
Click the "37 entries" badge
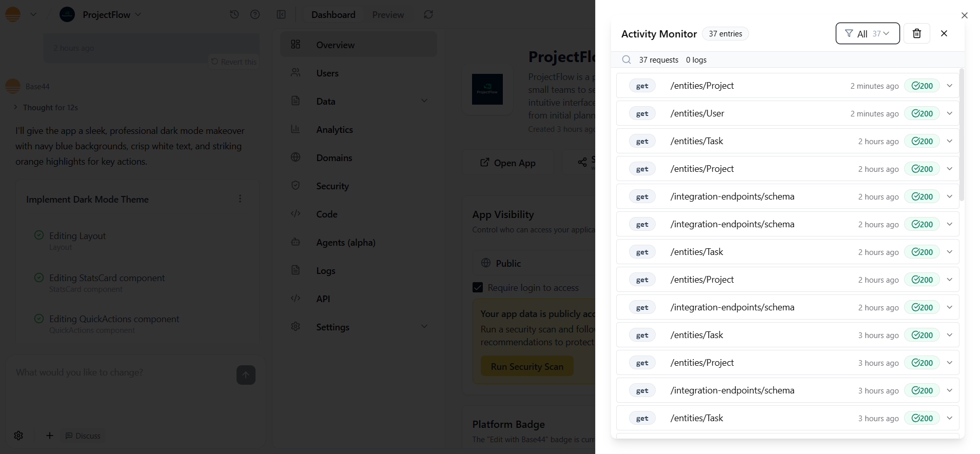coord(725,34)
